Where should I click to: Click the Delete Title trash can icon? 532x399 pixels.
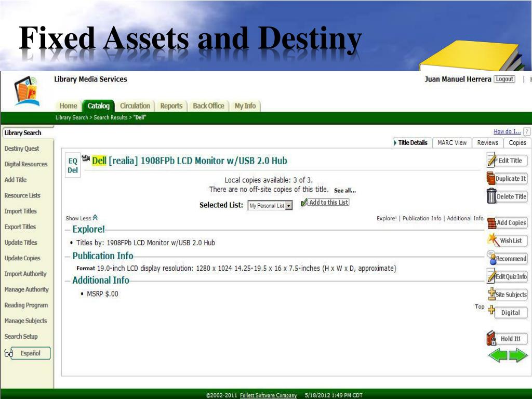tap(491, 196)
